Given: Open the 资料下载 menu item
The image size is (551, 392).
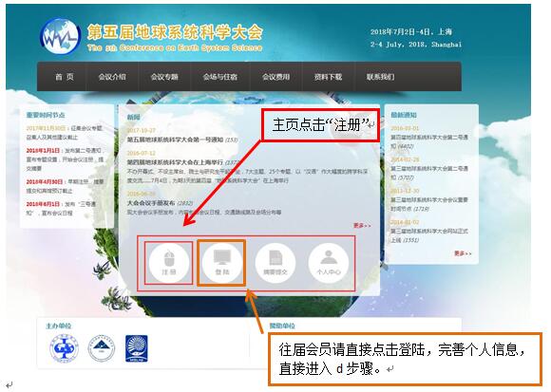Looking at the screenshot, I should point(328,77).
